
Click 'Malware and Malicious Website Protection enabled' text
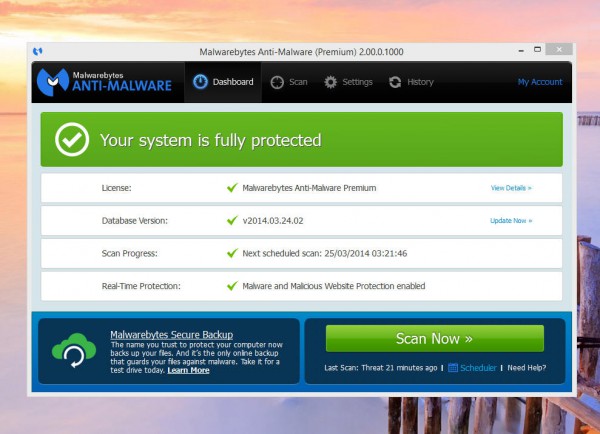pyautogui.click(x=334, y=286)
